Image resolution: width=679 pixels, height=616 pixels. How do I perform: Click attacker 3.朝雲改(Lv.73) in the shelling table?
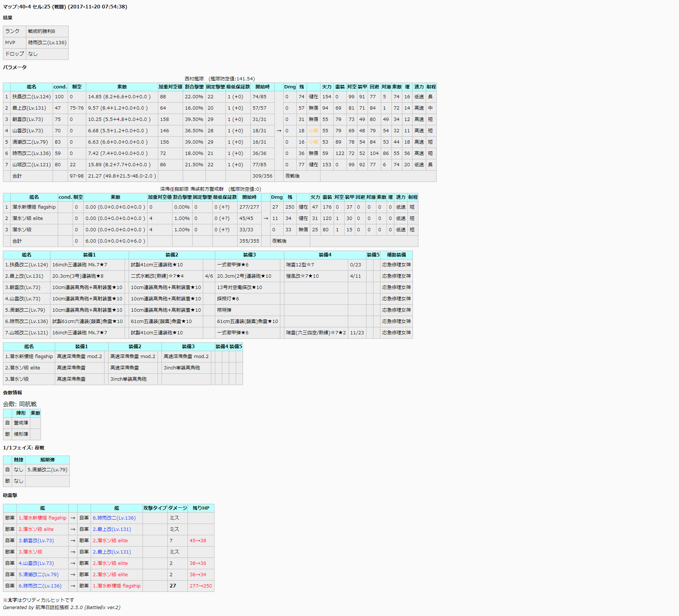pyautogui.click(x=36, y=541)
